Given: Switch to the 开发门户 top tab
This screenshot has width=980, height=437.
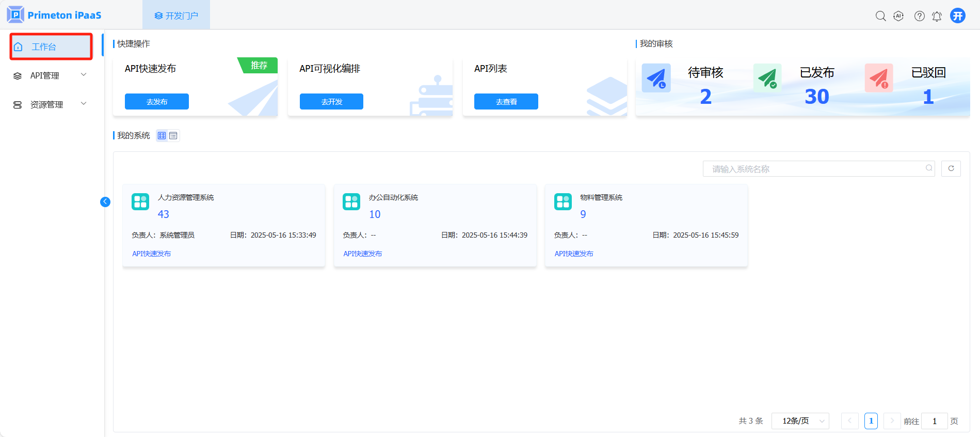Looking at the screenshot, I should (x=176, y=15).
